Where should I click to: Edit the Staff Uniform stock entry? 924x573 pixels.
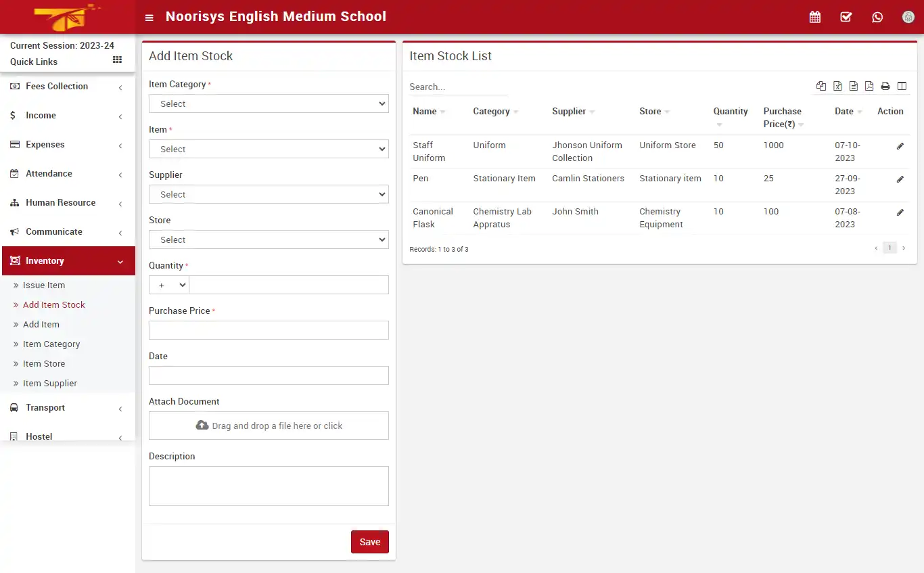coord(900,145)
